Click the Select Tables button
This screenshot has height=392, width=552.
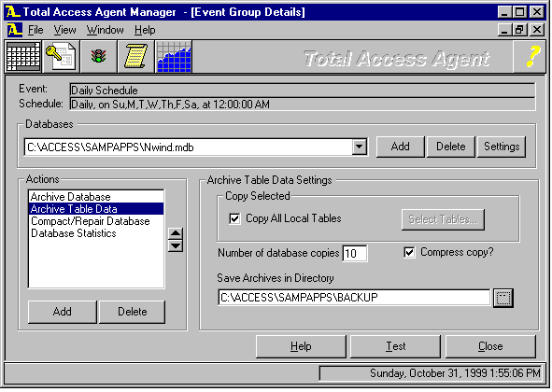point(443,219)
